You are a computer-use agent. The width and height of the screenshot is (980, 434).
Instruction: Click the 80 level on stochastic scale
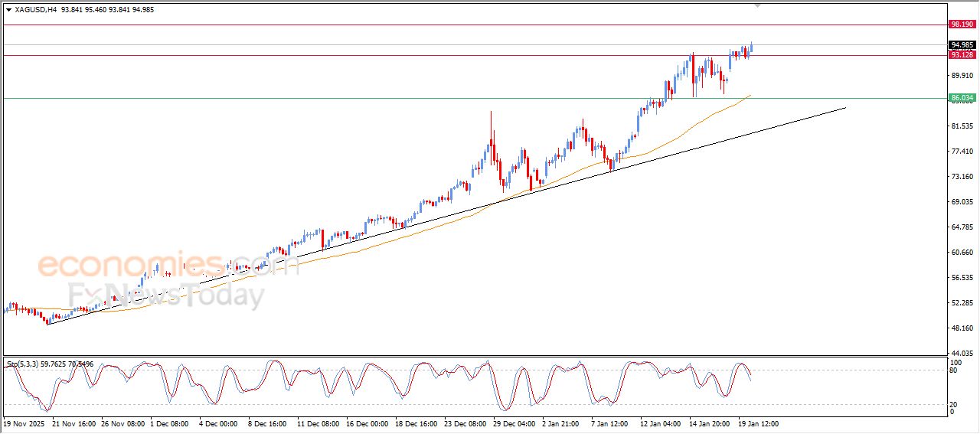click(x=954, y=370)
